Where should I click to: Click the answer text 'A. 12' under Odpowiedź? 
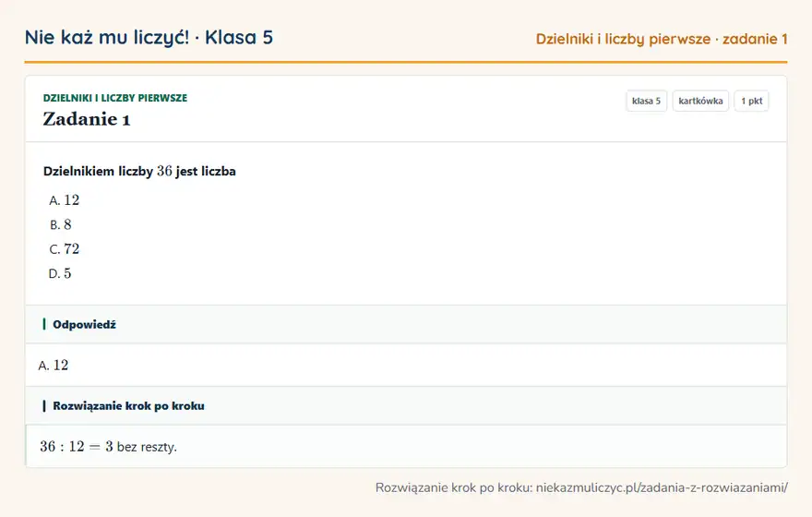[54, 366]
